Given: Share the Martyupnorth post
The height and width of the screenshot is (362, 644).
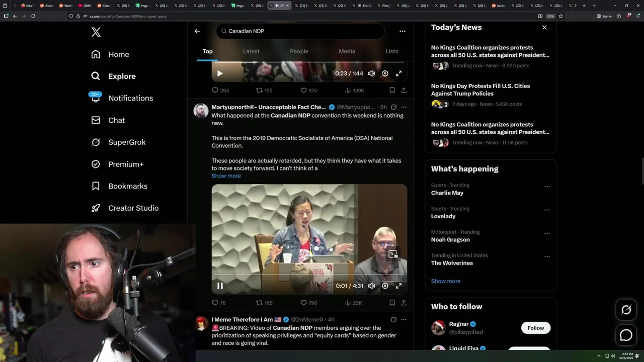Looking at the screenshot, I should point(404,303).
